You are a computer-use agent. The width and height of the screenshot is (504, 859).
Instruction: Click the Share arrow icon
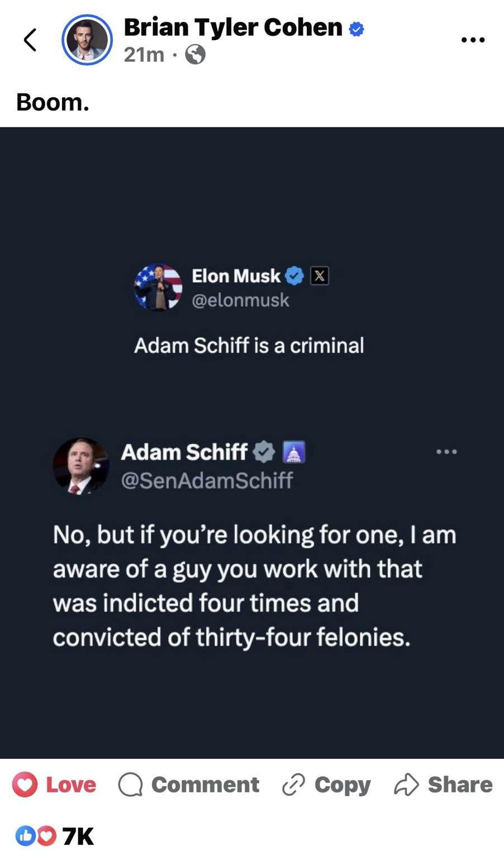click(406, 784)
